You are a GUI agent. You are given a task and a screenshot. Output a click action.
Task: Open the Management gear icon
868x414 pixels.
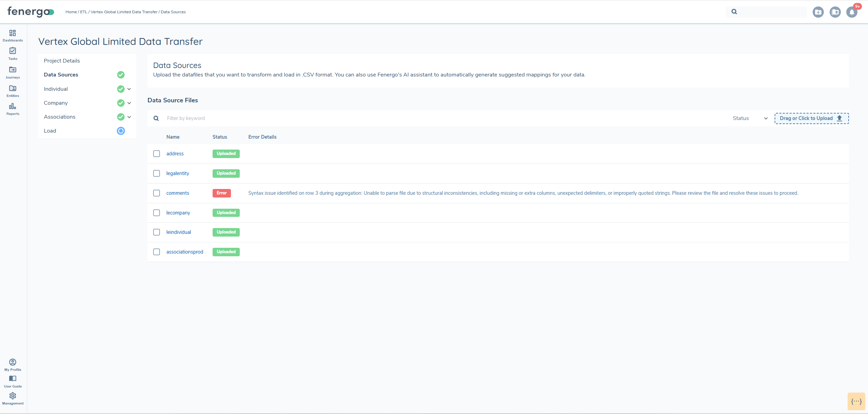(x=13, y=396)
